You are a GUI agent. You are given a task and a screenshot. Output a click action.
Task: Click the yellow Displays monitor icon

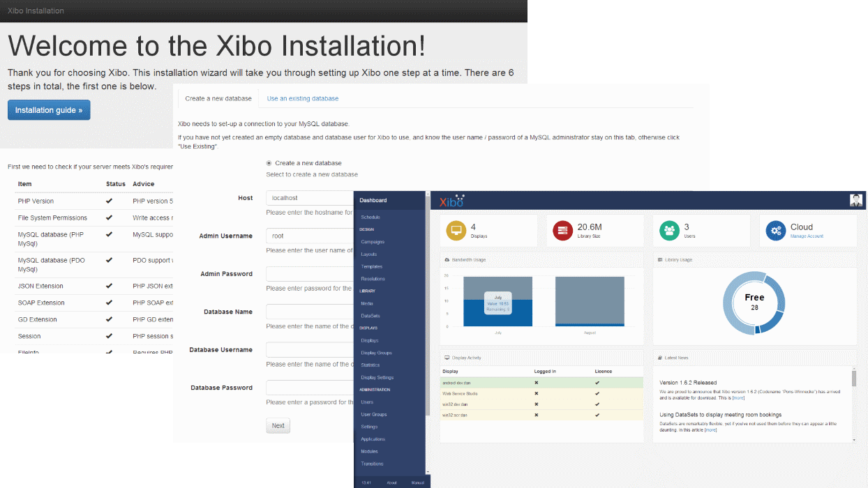[457, 231]
